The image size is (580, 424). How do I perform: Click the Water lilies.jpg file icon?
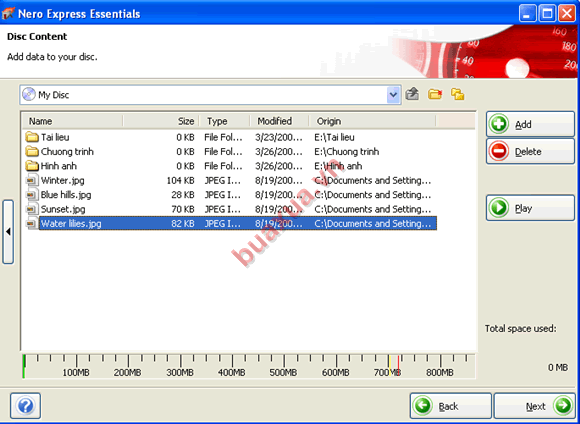click(32, 224)
